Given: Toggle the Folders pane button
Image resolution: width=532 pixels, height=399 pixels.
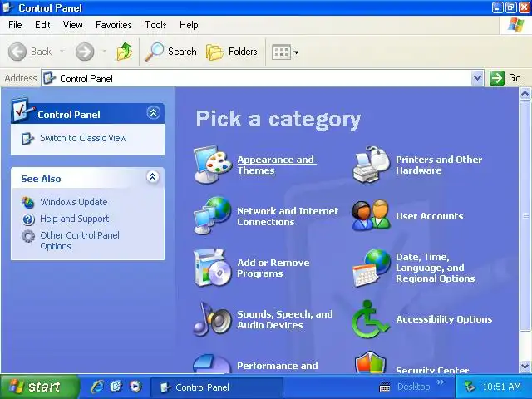Looking at the screenshot, I should 232,52.
